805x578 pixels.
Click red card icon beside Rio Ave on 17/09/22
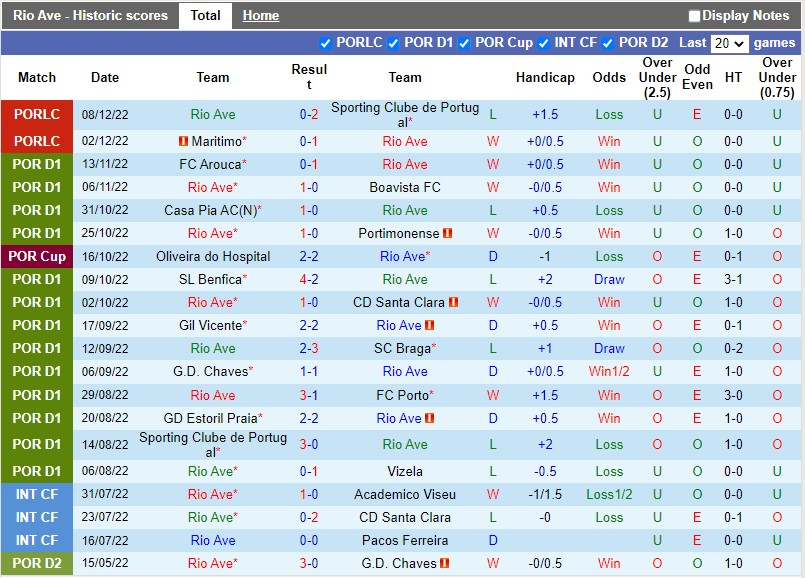[430, 325]
